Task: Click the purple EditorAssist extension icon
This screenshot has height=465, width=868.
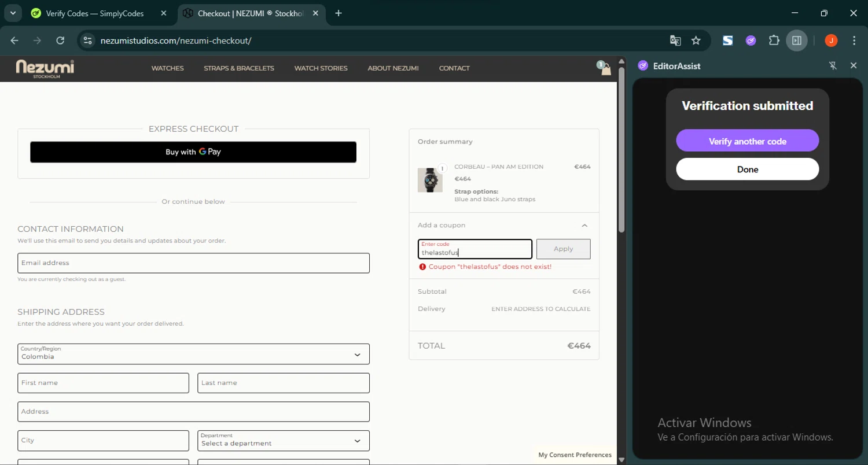Action: (751, 40)
